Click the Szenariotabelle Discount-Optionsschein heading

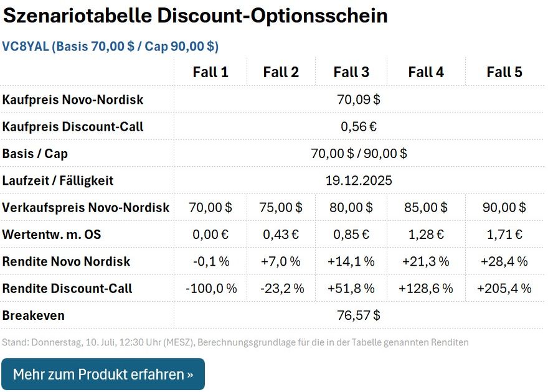click(x=196, y=16)
